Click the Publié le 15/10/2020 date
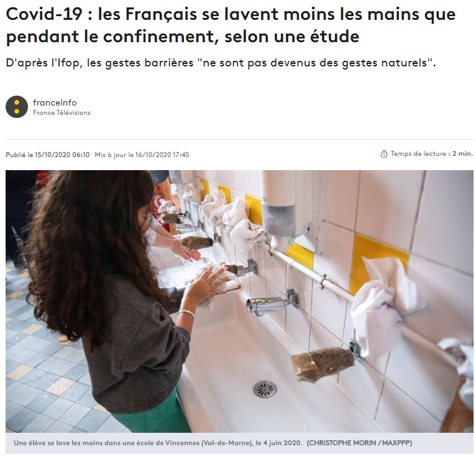 click(x=48, y=155)
